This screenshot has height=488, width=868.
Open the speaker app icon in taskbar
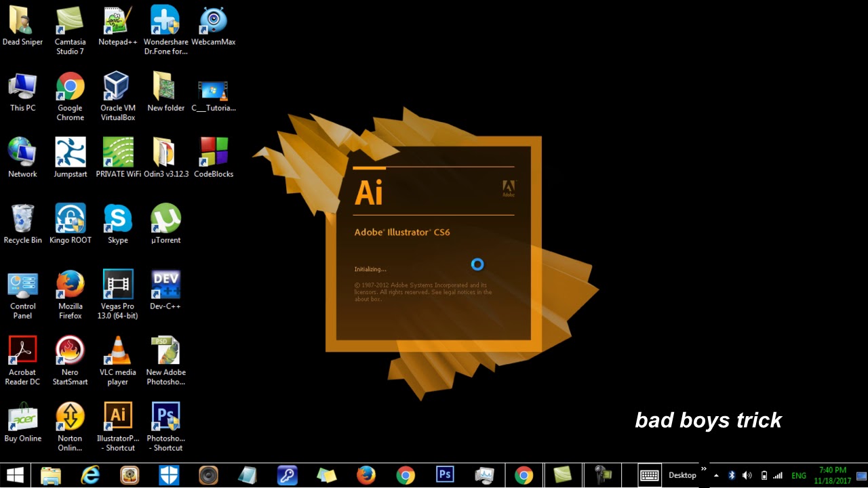(208, 475)
